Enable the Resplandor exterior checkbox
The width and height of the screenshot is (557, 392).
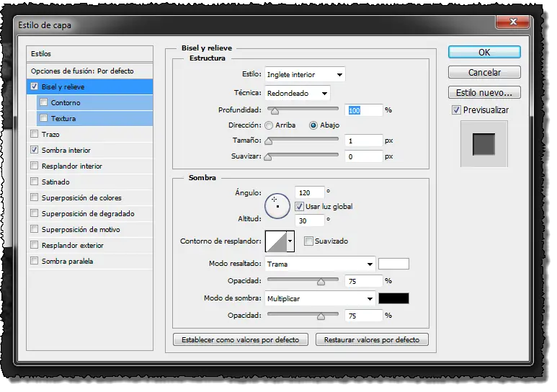[x=34, y=245]
